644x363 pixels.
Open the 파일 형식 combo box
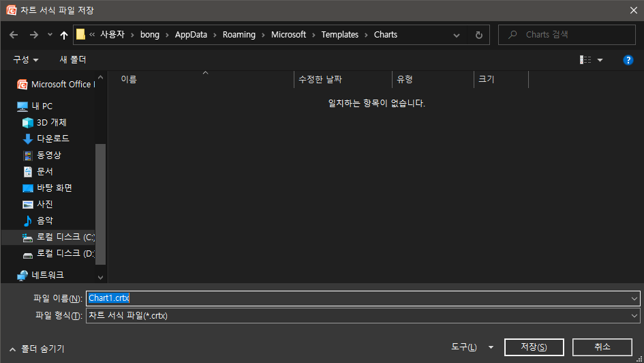tap(363, 316)
